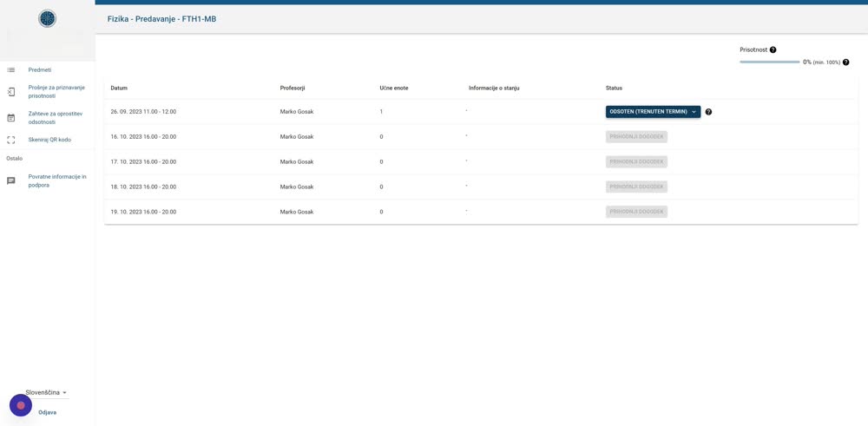The width and height of the screenshot is (868, 426).
Task: Open Prošnje za priznavanje prisotnosti
Action: tap(56, 92)
